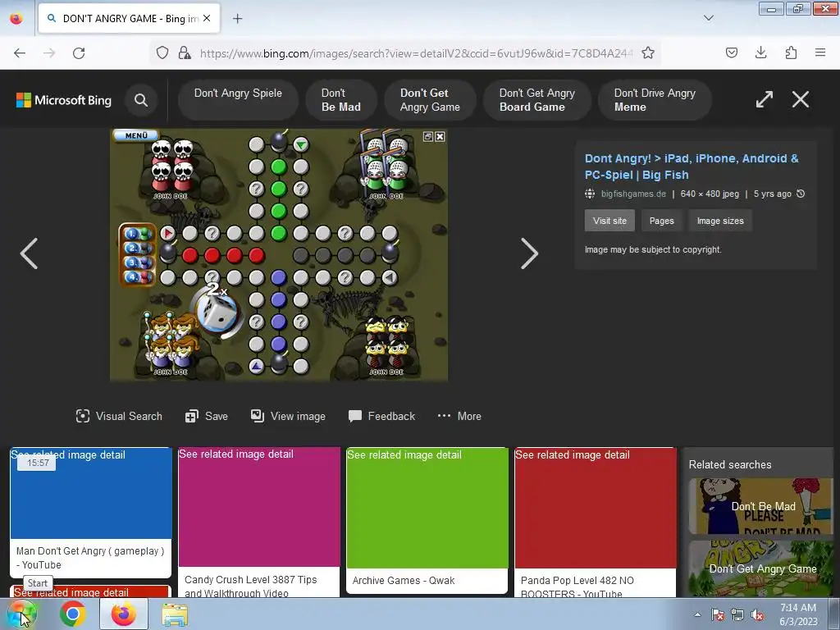Image resolution: width=840 pixels, height=630 pixels.
Task: Click the main Dont Angry game image
Action: [279, 254]
